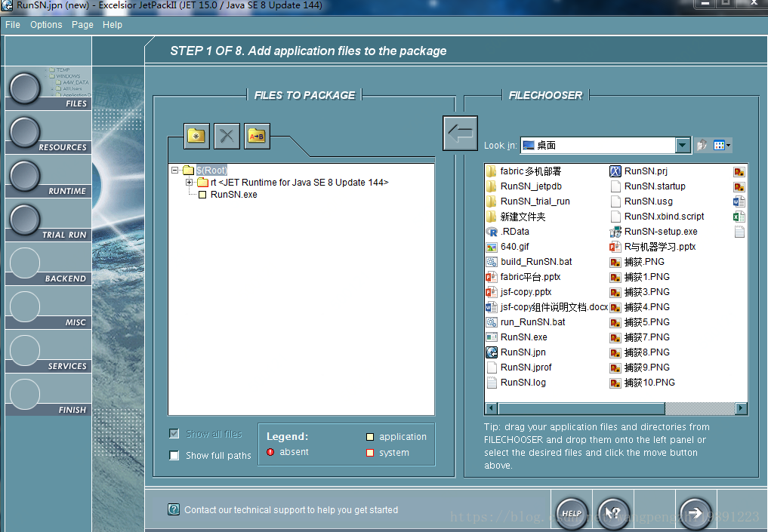Click the remove (X) icon above the package tree

(x=227, y=136)
